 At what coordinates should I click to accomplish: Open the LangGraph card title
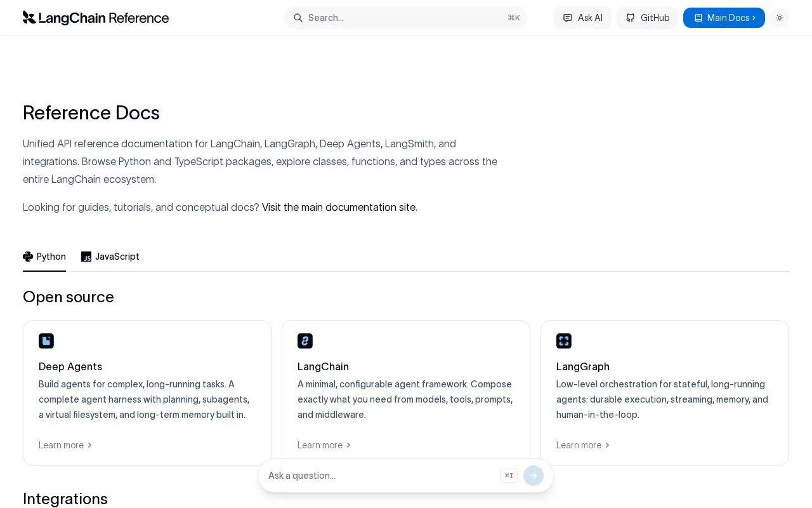[x=583, y=366]
